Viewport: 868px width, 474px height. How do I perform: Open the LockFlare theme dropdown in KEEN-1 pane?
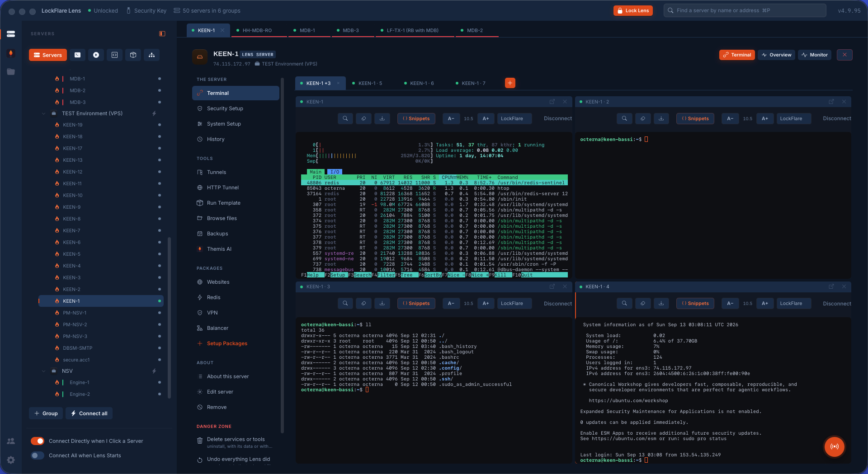tap(514, 118)
